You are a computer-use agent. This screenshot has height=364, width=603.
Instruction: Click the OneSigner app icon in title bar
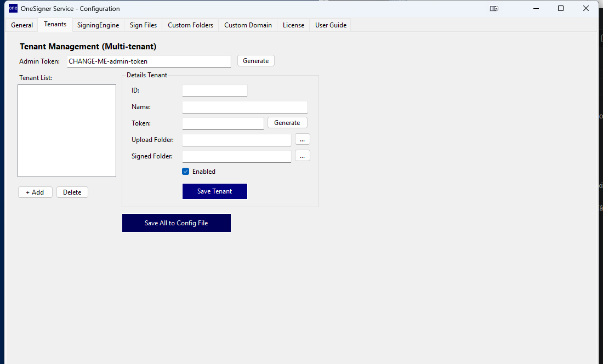[x=13, y=8]
